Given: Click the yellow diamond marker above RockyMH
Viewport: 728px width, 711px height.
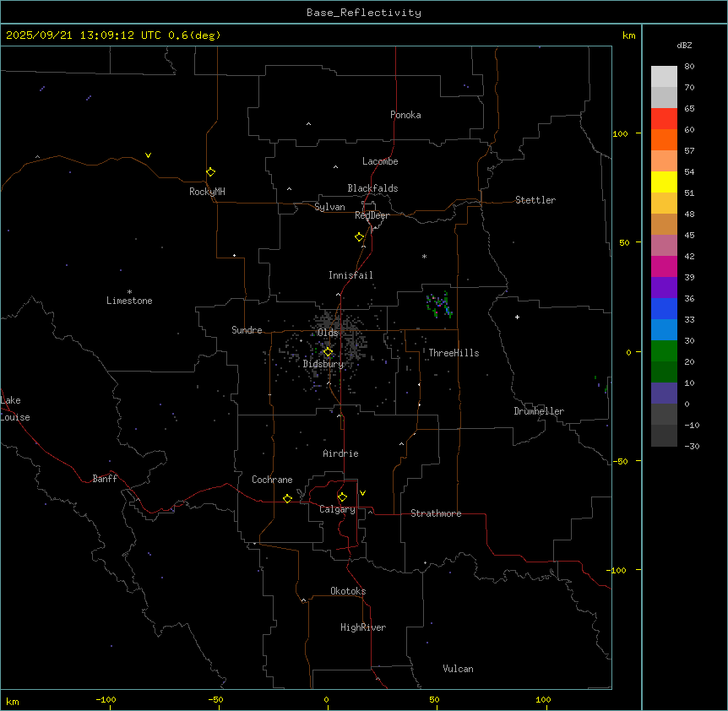Looking at the screenshot, I should (x=210, y=171).
